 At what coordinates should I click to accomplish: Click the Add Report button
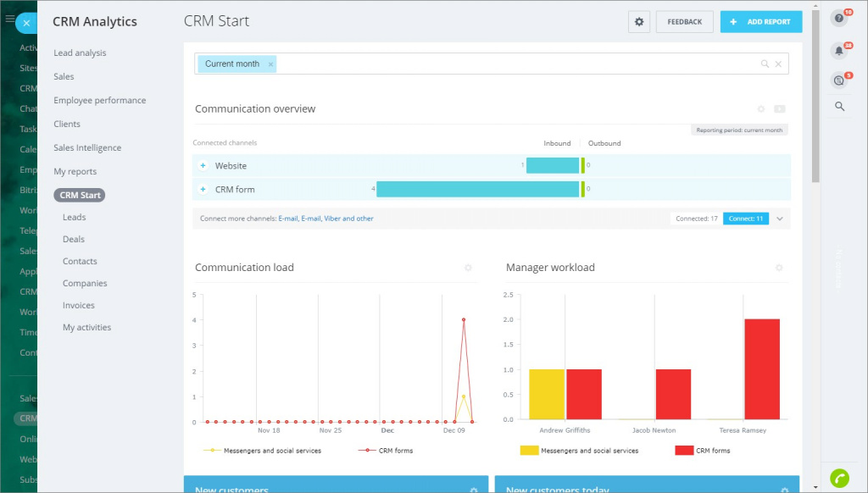pos(760,22)
